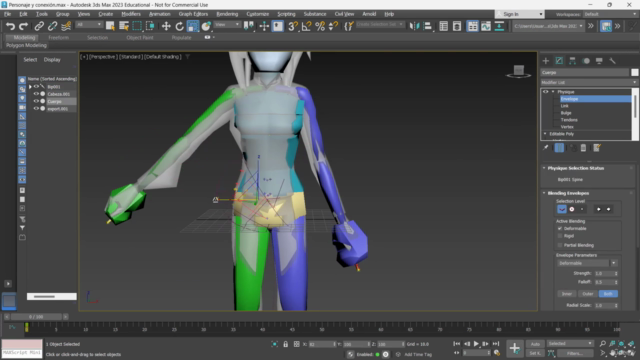
Task: Click the time slider 0 / 100
Action: point(36,317)
